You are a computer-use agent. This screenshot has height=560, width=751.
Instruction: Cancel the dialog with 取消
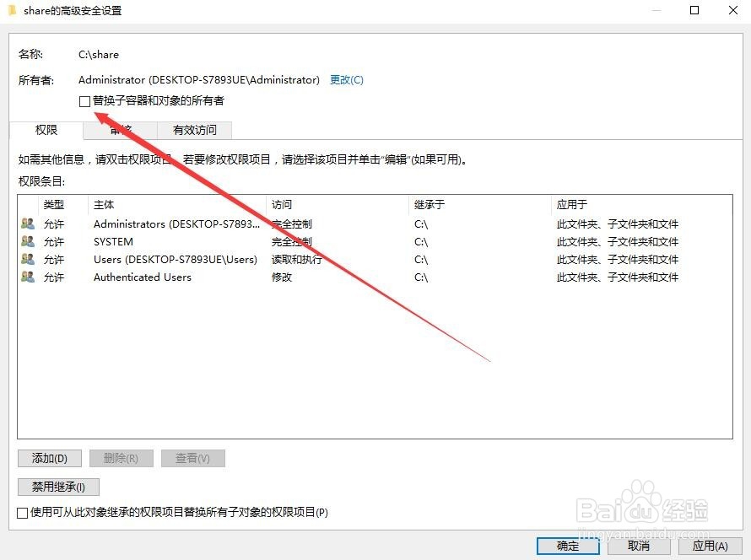pyautogui.click(x=639, y=546)
